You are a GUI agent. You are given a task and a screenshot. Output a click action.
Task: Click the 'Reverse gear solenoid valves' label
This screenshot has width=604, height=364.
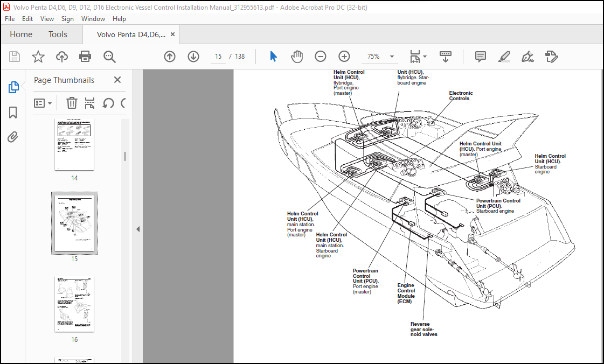coord(424,330)
